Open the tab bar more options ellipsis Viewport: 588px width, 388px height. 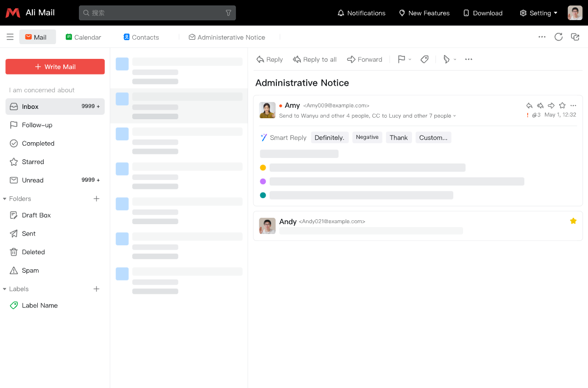click(542, 37)
